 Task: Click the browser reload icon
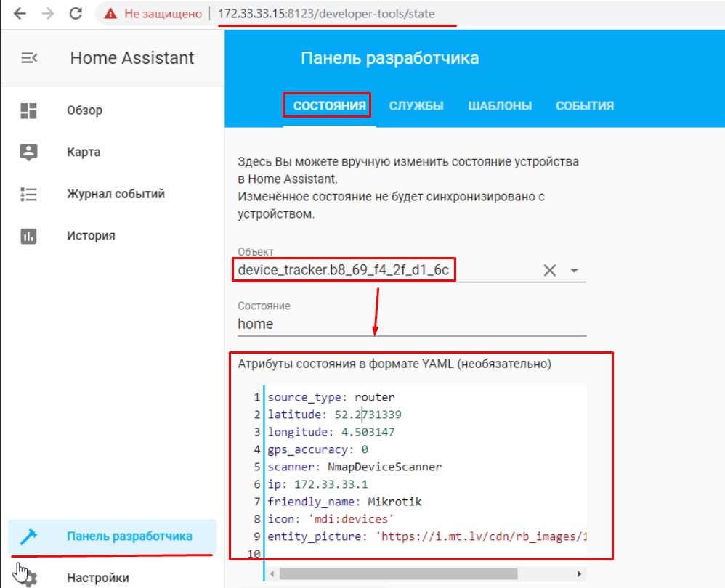pos(75,14)
